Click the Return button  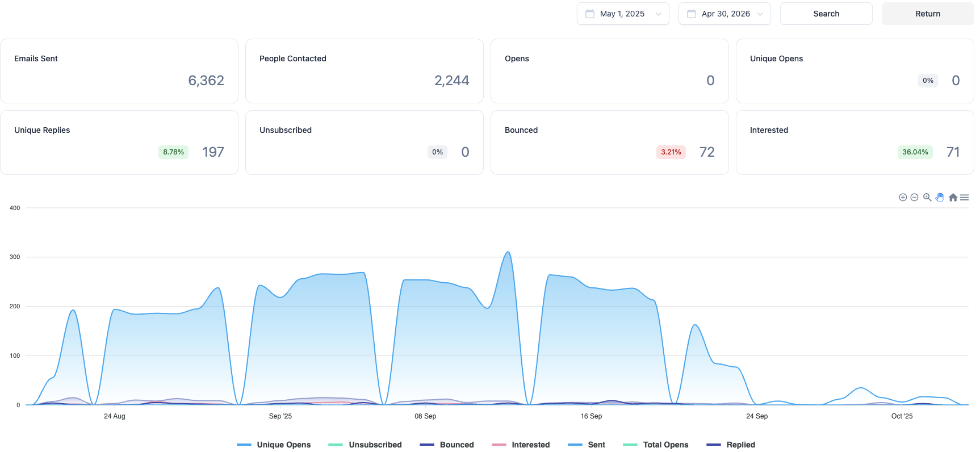928,14
